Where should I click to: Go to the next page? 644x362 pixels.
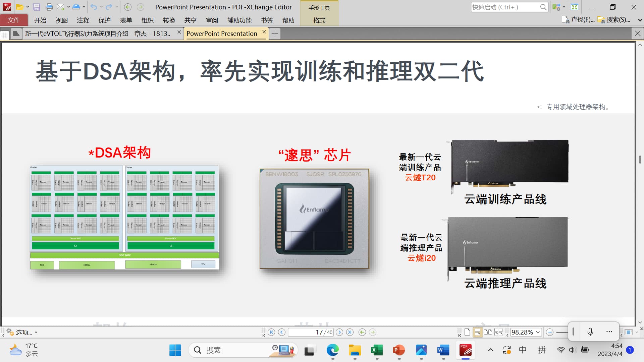click(x=339, y=332)
